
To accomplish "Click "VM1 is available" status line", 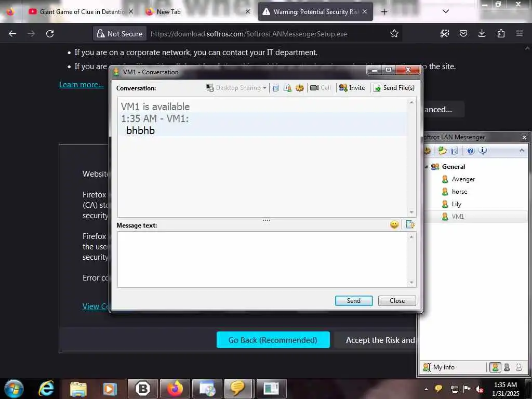I will click(155, 107).
